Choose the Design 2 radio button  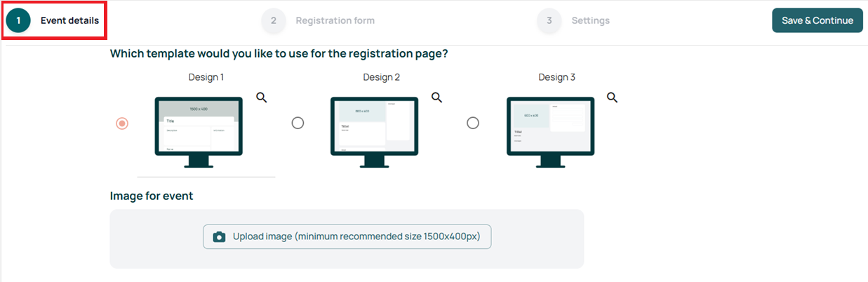point(298,123)
